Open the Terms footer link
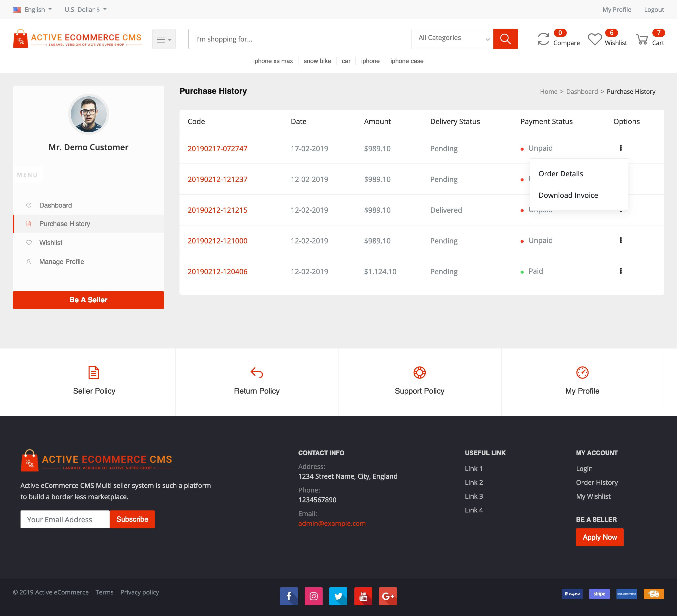This screenshot has height=616, width=677. click(x=104, y=592)
